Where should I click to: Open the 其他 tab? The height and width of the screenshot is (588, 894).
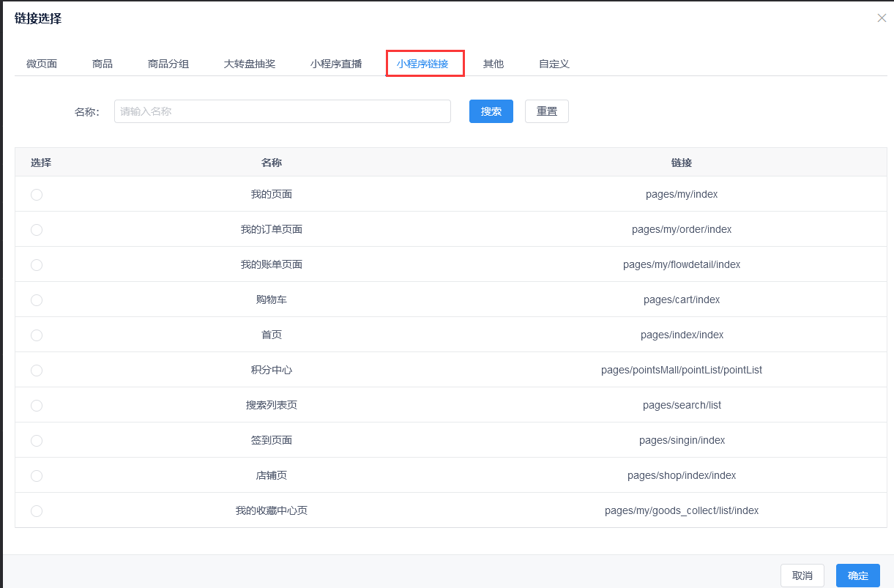click(493, 64)
